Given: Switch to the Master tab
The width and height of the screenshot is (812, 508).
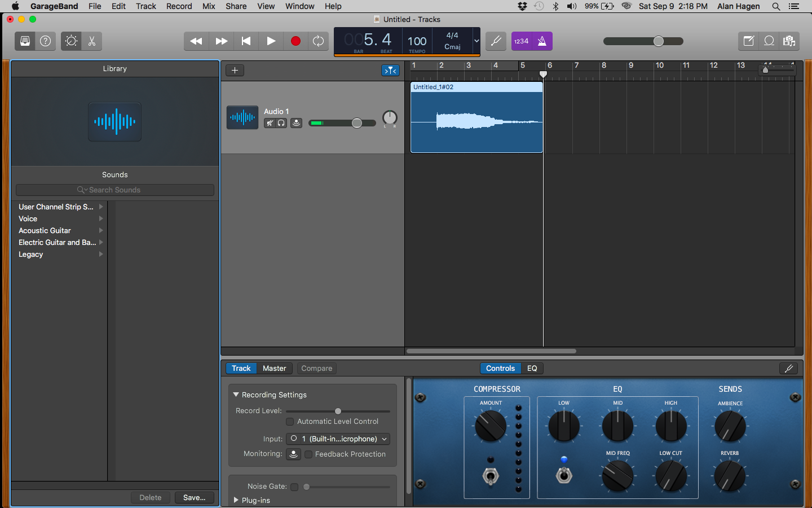Looking at the screenshot, I should (274, 368).
